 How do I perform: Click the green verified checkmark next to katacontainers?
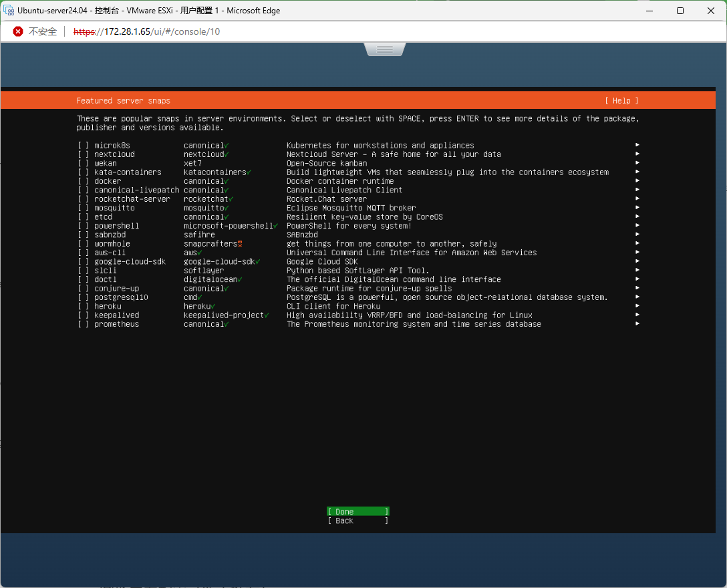coord(249,172)
